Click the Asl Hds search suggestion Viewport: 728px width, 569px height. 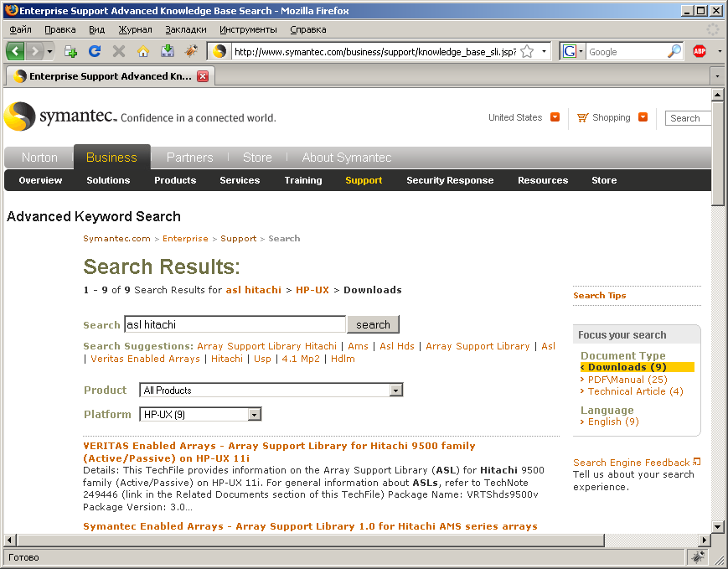[397, 346]
